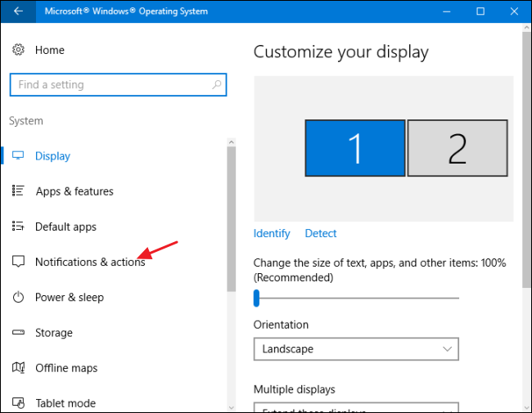Click the Detect link

point(321,233)
